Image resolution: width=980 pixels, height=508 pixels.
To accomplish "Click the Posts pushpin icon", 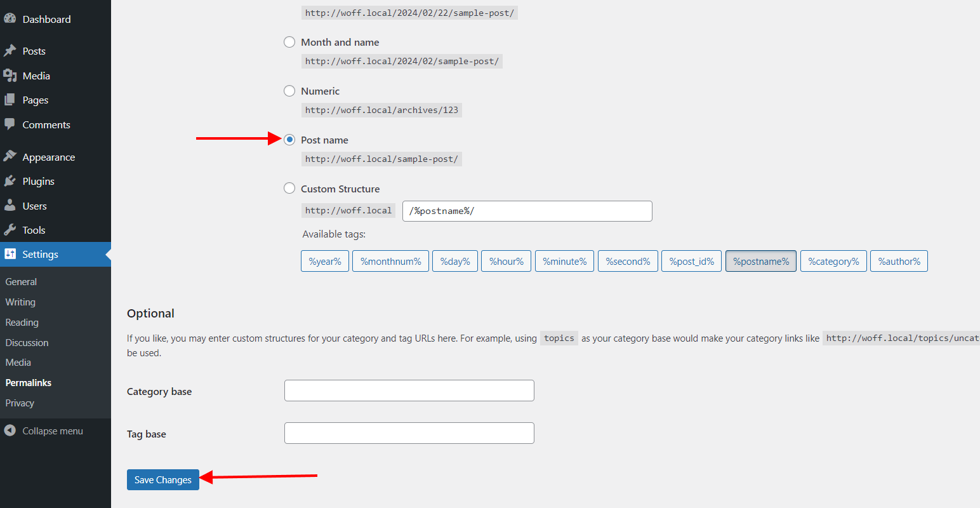I will pyautogui.click(x=10, y=51).
